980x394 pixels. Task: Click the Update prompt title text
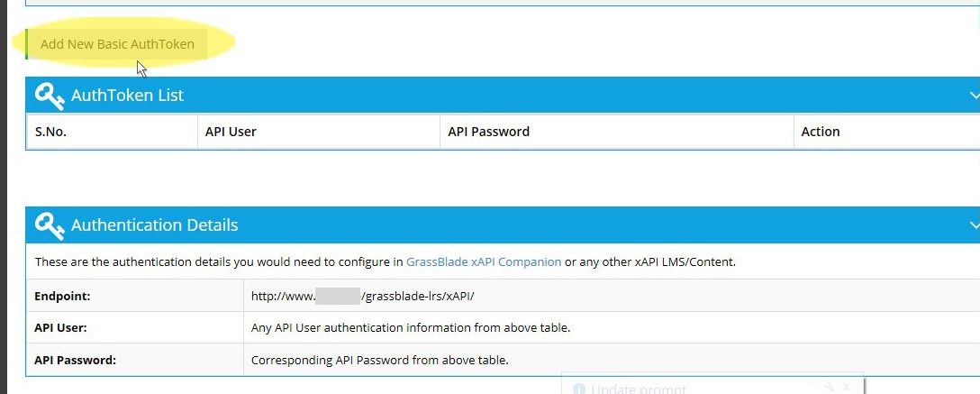tap(639, 389)
